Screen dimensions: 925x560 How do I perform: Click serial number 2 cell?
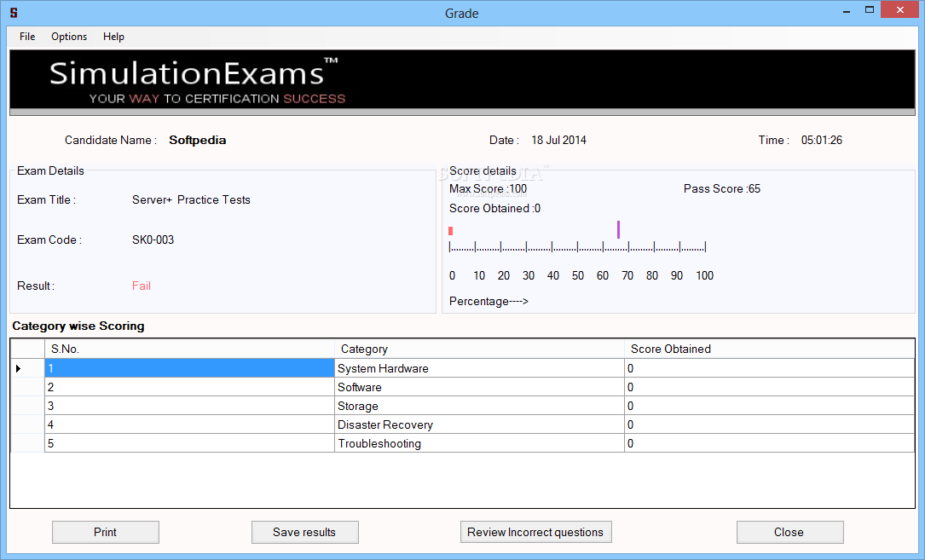pos(190,387)
